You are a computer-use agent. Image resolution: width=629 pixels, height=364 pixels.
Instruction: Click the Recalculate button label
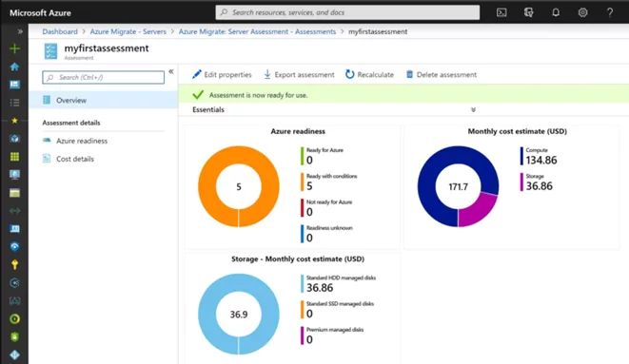pos(376,74)
